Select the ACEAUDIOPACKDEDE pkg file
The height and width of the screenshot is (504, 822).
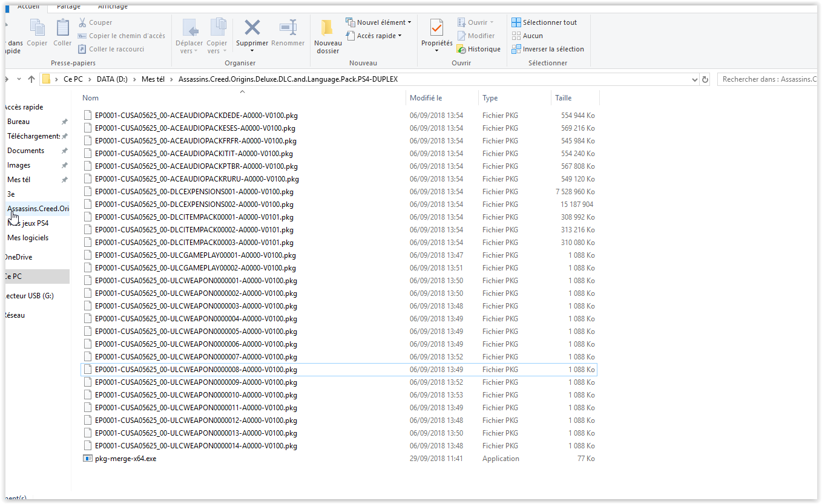196,115
